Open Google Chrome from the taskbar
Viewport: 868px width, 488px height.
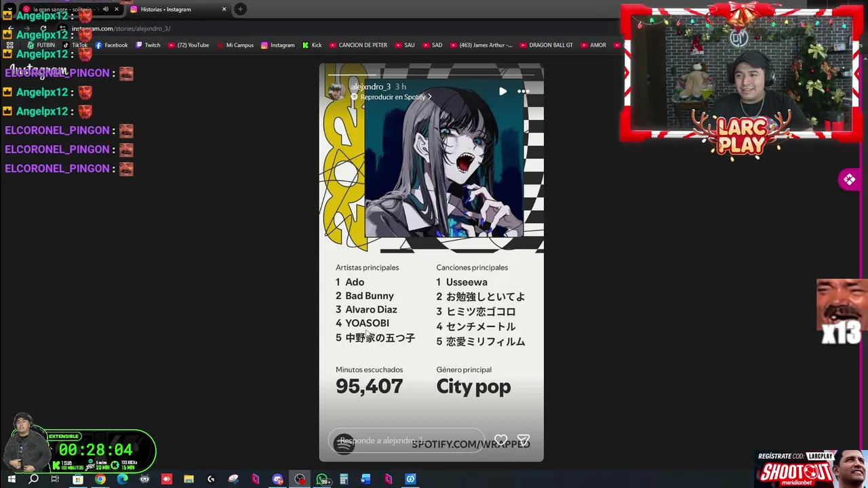(100, 479)
